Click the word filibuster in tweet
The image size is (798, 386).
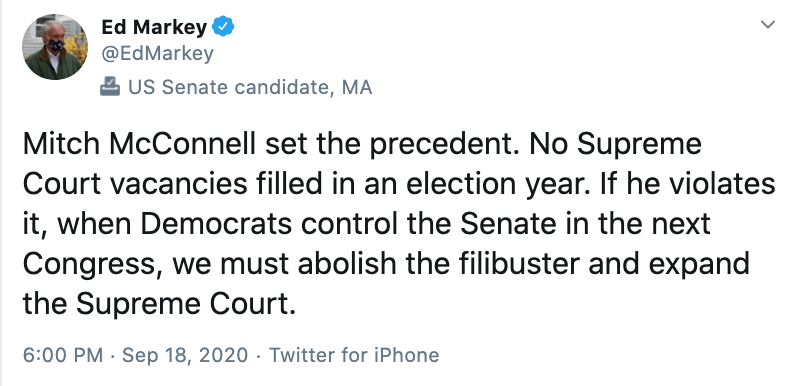pyautogui.click(x=518, y=264)
